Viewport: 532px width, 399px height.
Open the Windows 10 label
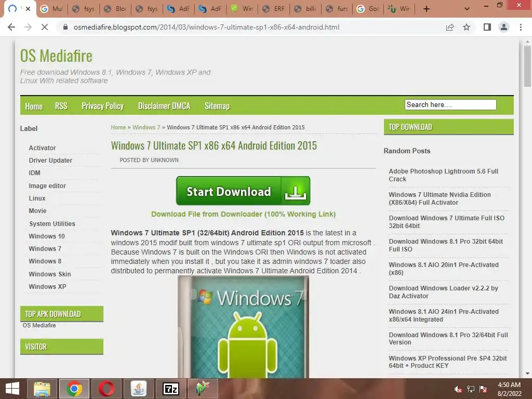coord(46,236)
